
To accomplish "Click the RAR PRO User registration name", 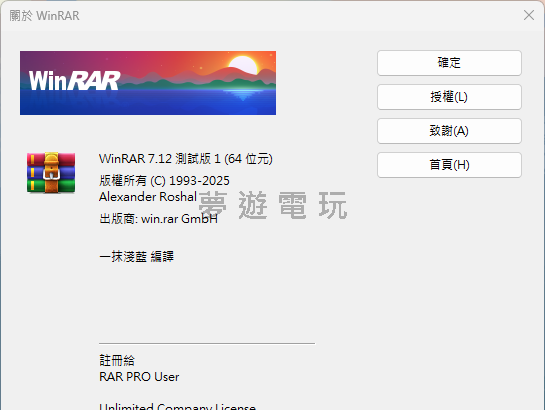I will [139, 377].
